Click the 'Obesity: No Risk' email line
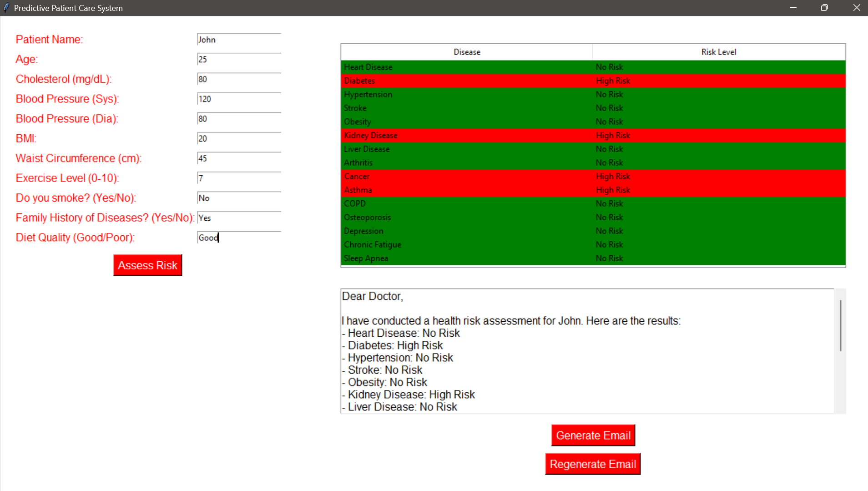868x491 pixels. click(x=384, y=382)
